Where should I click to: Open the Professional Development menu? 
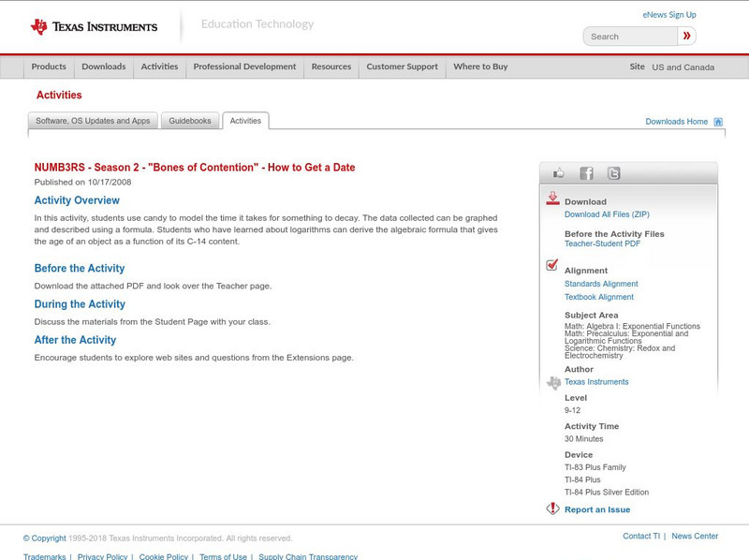tap(244, 66)
